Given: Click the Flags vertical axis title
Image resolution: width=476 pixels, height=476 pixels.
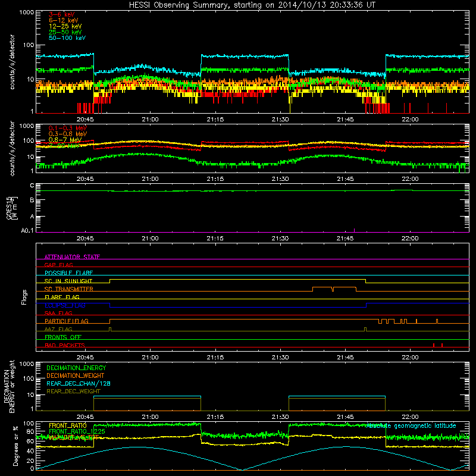Looking at the screenshot, I should (x=24, y=297).
